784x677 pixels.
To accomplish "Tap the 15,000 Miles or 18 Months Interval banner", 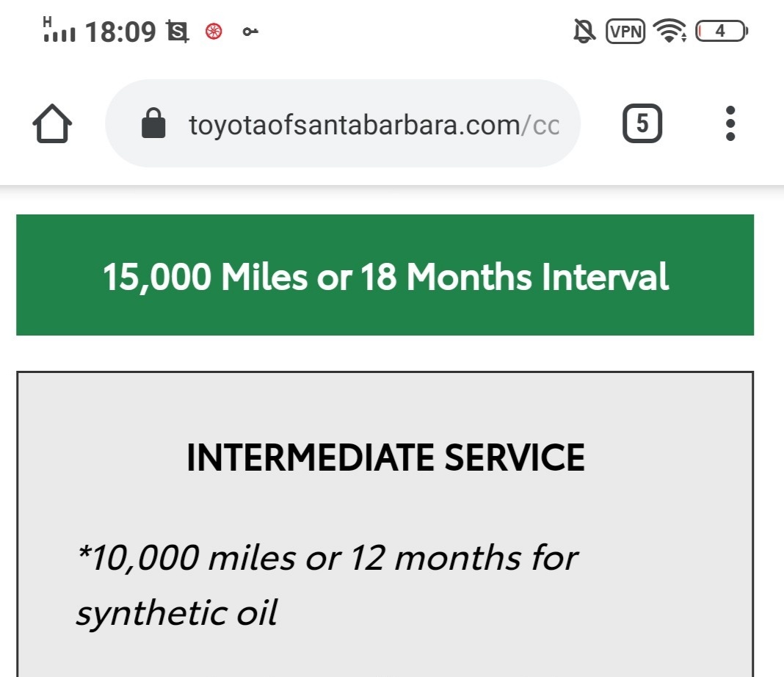I will 385,275.
